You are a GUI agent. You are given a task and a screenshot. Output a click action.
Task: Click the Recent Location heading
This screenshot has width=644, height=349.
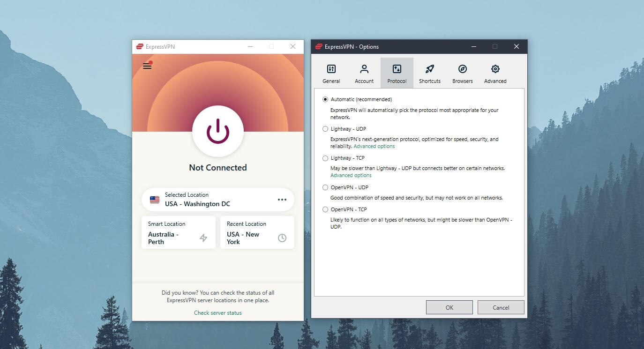247,224
